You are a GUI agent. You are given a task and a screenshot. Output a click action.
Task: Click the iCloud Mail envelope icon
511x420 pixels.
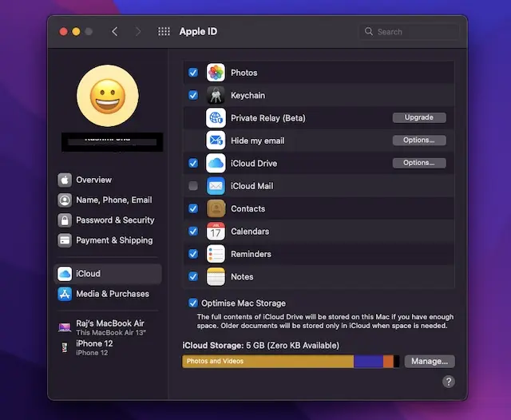click(216, 186)
